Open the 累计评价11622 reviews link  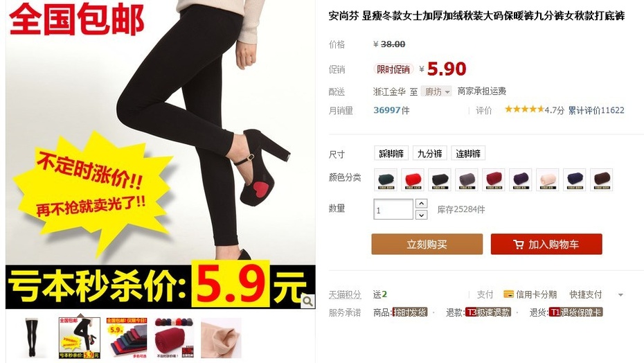pyautogui.click(x=596, y=110)
